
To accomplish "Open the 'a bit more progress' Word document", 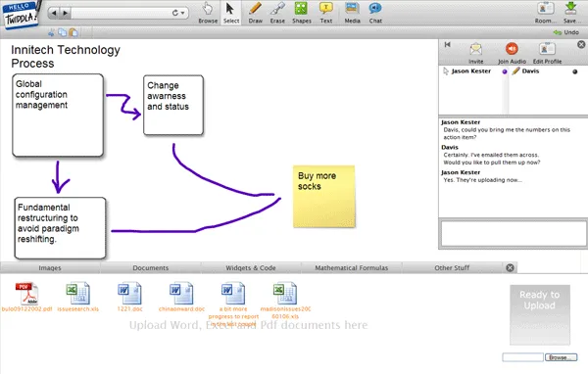I will point(233,304).
